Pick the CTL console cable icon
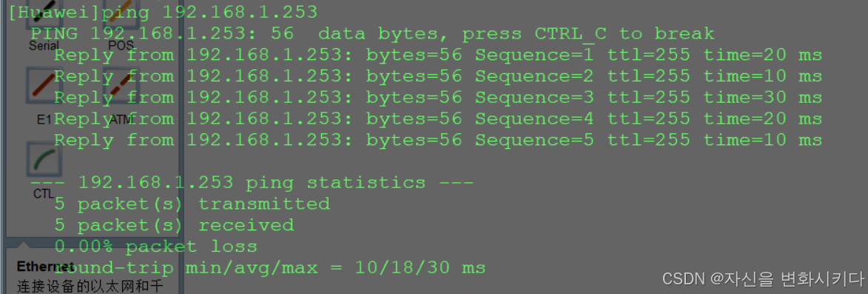Screen dimensions: 868x294 click(x=44, y=159)
